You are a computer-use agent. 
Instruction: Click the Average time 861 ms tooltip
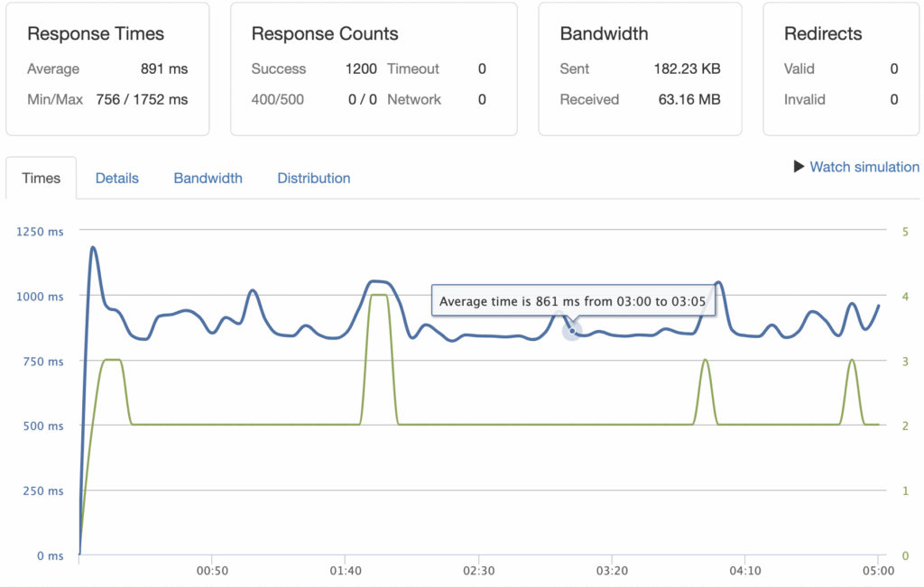(573, 301)
